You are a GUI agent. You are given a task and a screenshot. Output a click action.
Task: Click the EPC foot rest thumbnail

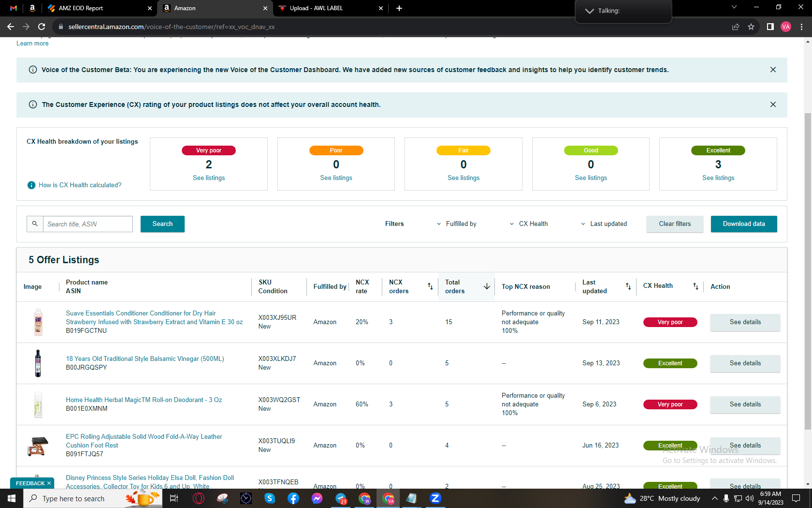pos(38,446)
